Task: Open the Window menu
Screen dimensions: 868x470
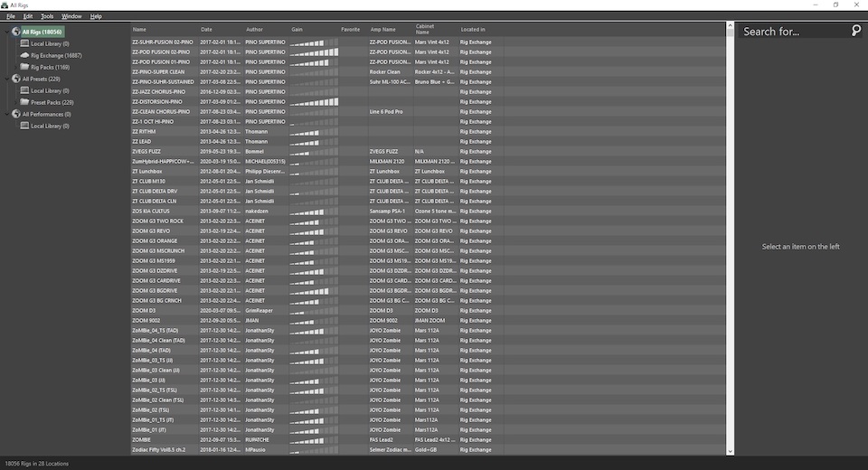Action: (x=71, y=16)
